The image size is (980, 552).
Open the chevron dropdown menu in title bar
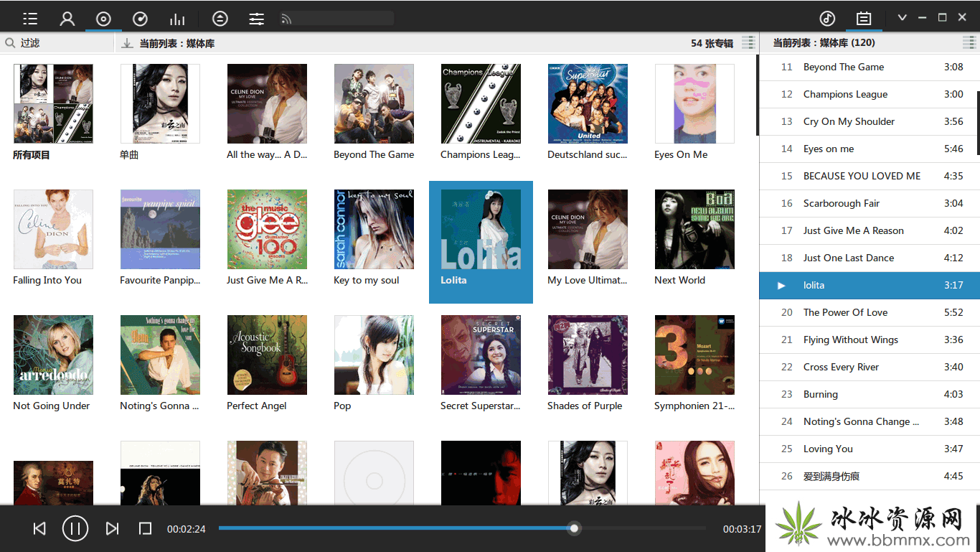coord(903,18)
